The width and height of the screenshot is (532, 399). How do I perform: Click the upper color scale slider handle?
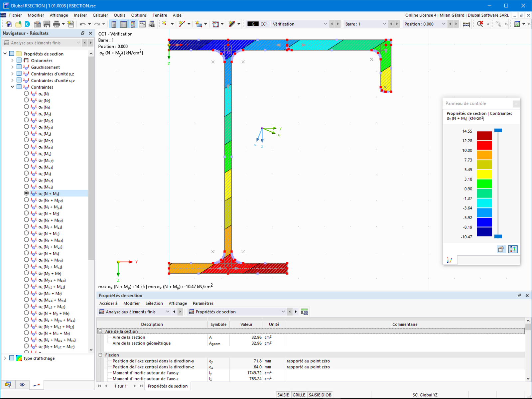[498, 131]
